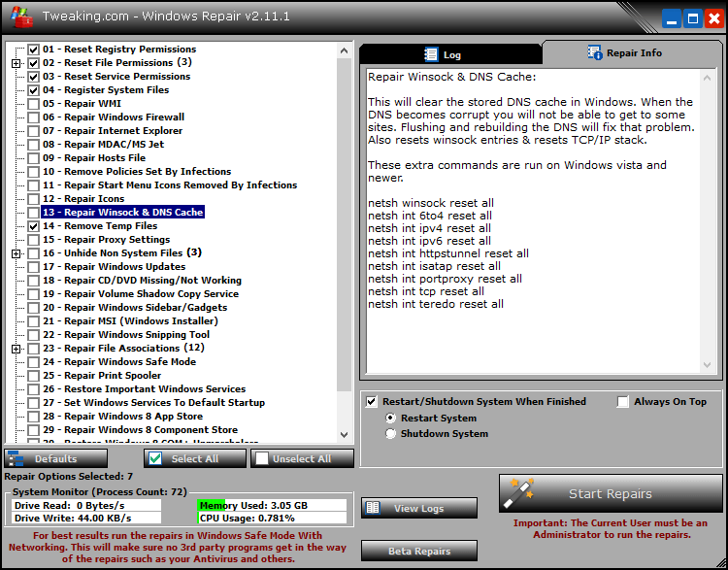Click the Repair Info scroll down arrow

click(707, 365)
